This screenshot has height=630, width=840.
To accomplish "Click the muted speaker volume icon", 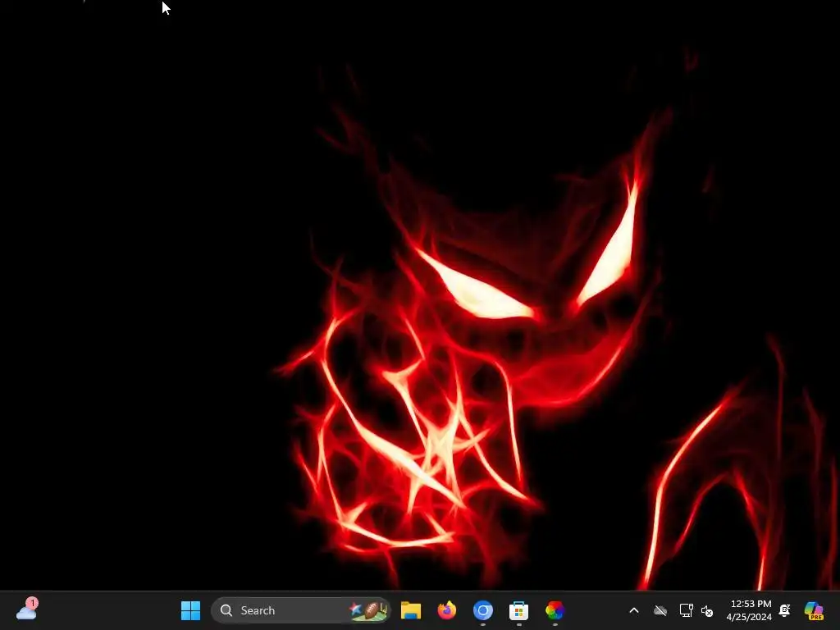I will [707, 610].
